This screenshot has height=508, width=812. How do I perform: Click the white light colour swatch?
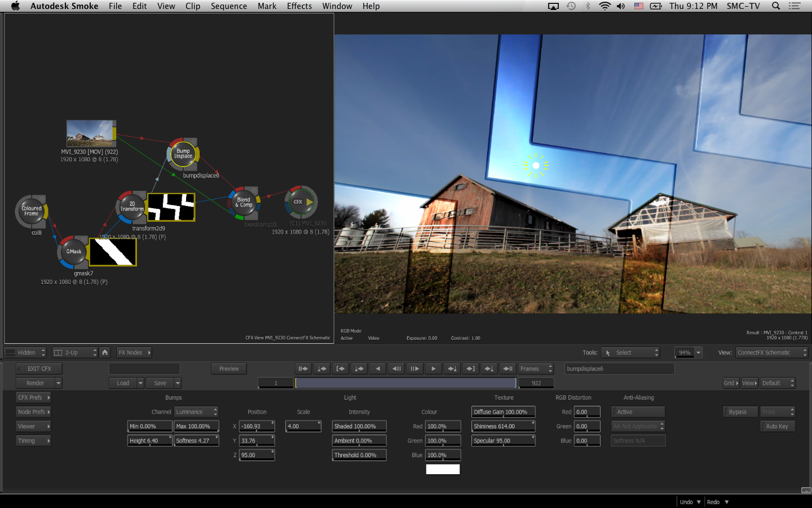(x=443, y=469)
